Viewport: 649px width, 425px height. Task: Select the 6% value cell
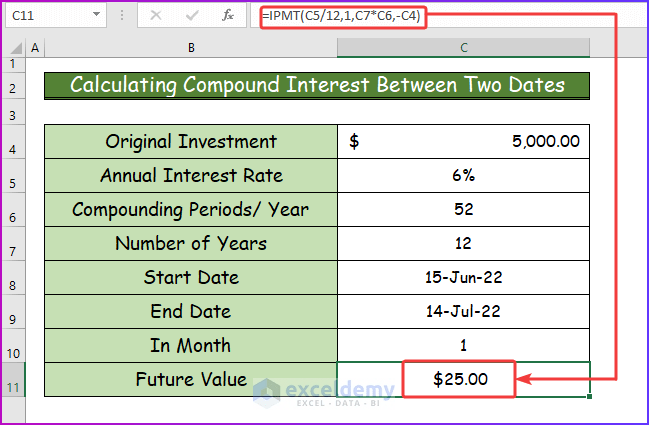464,175
